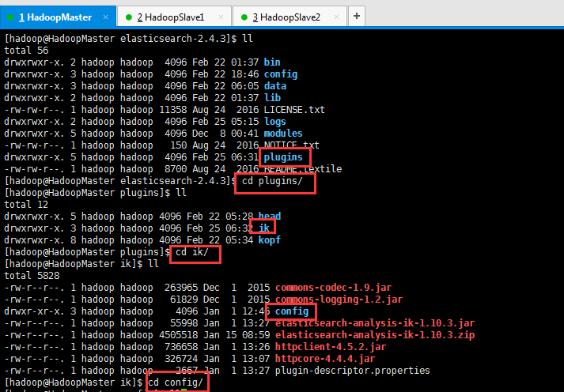Select the 'LICENSE.txt' file name
564x392 pixels.
click(294, 110)
